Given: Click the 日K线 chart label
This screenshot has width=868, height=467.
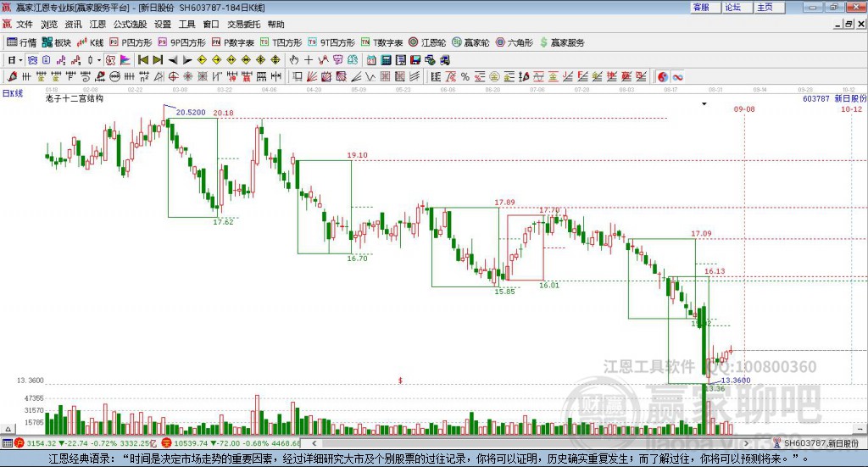Looking at the screenshot, I should (x=13, y=93).
